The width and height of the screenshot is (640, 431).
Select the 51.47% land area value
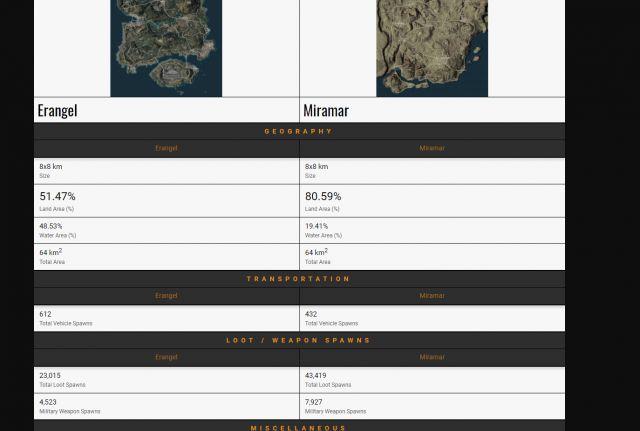[57, 196]
